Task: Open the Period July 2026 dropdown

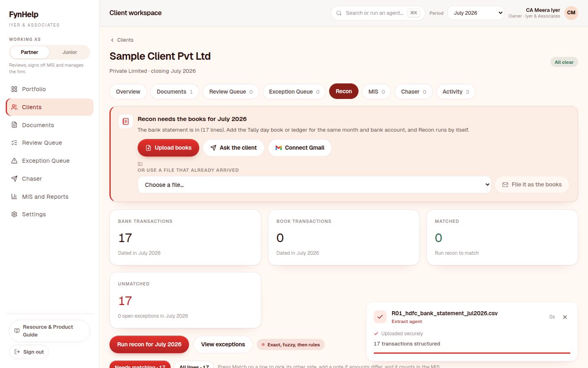Action: [x=476, y=13]
